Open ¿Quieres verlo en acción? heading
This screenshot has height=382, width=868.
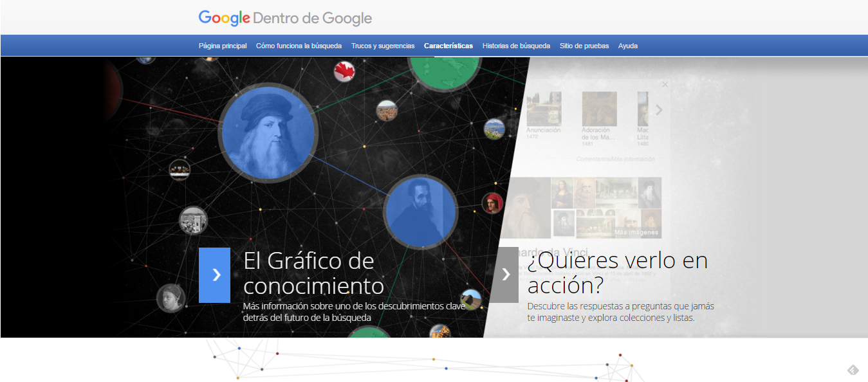coord(617,272)
